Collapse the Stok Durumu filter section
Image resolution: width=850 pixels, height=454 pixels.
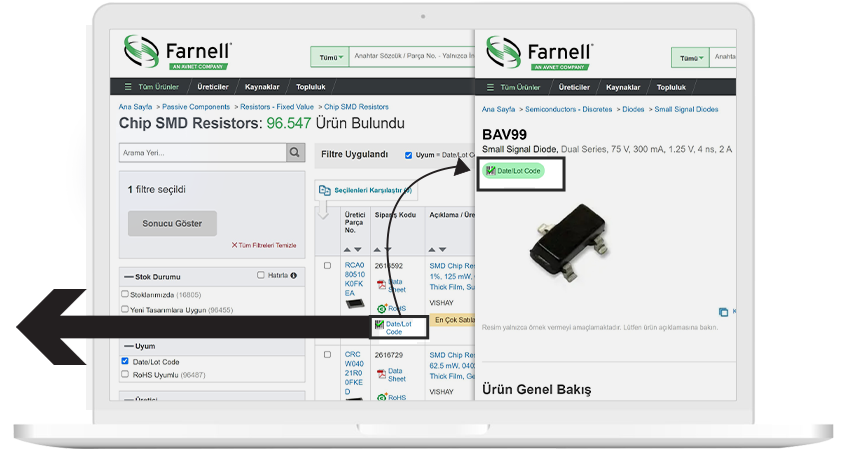pos(128,277)
